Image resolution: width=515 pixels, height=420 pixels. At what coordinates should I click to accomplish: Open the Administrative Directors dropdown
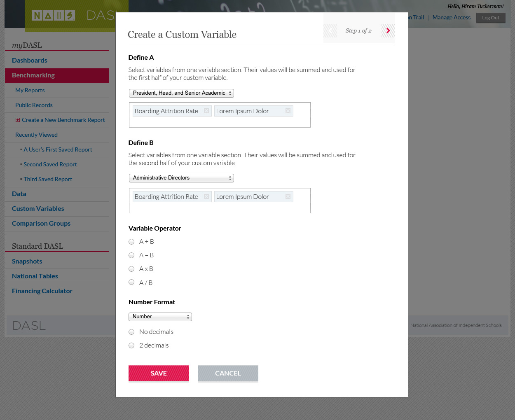(181, 178)
